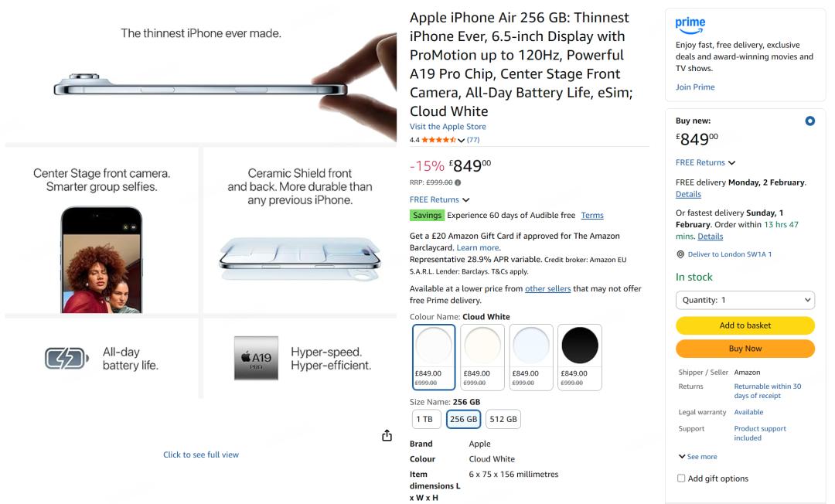Click the Buy Now button
The height and width of the screenshot is (504, 835).
tap(745, 349)
